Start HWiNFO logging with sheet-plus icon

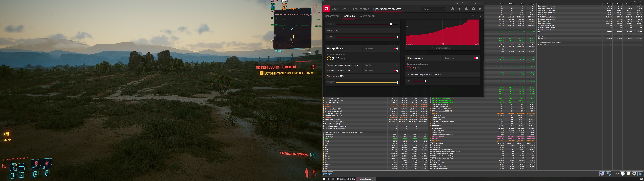pyautogui.click(x=629, y=173)
